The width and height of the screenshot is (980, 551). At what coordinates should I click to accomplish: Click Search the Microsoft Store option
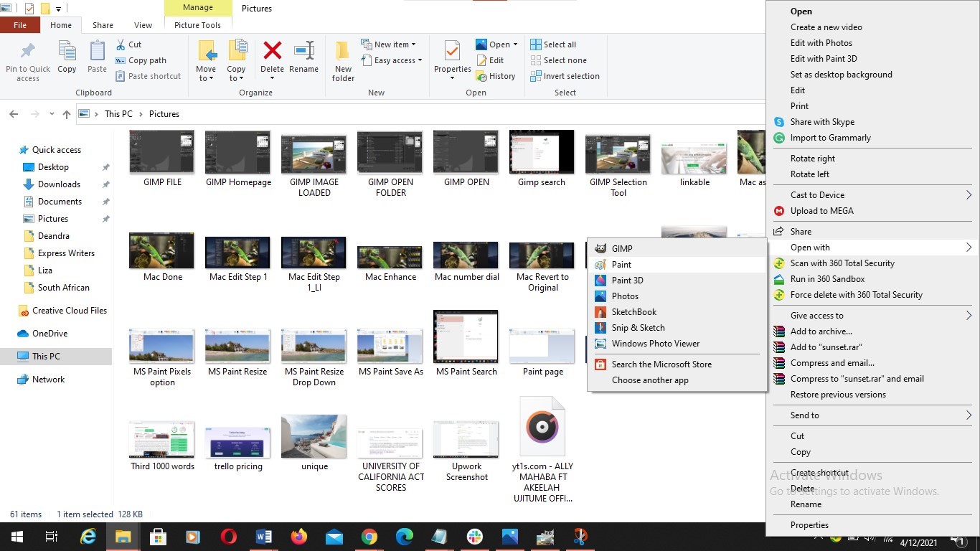click(677, 364)
